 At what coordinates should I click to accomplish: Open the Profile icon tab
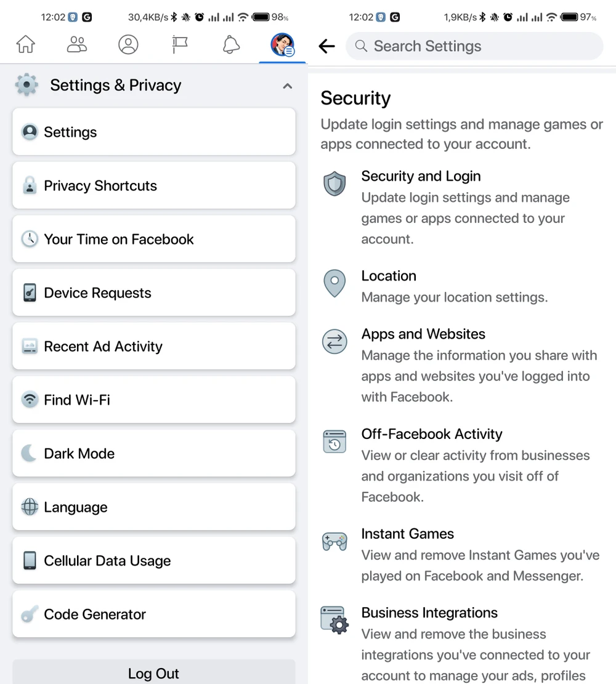(x=128, y=45)
